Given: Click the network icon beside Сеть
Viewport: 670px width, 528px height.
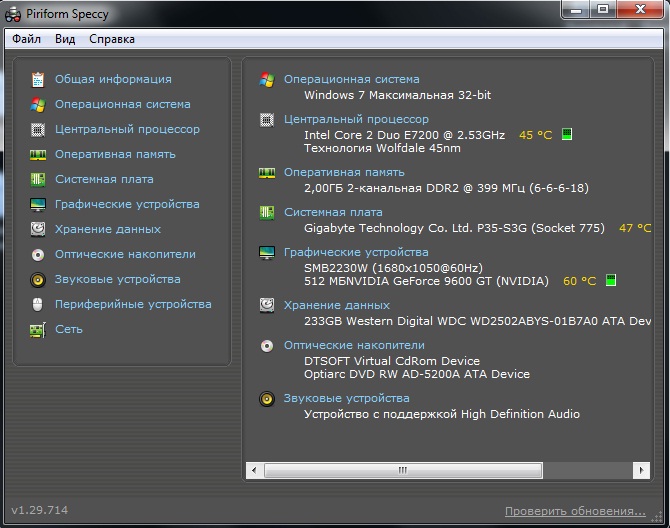Looking at the screenshot, I should (38, 329).
